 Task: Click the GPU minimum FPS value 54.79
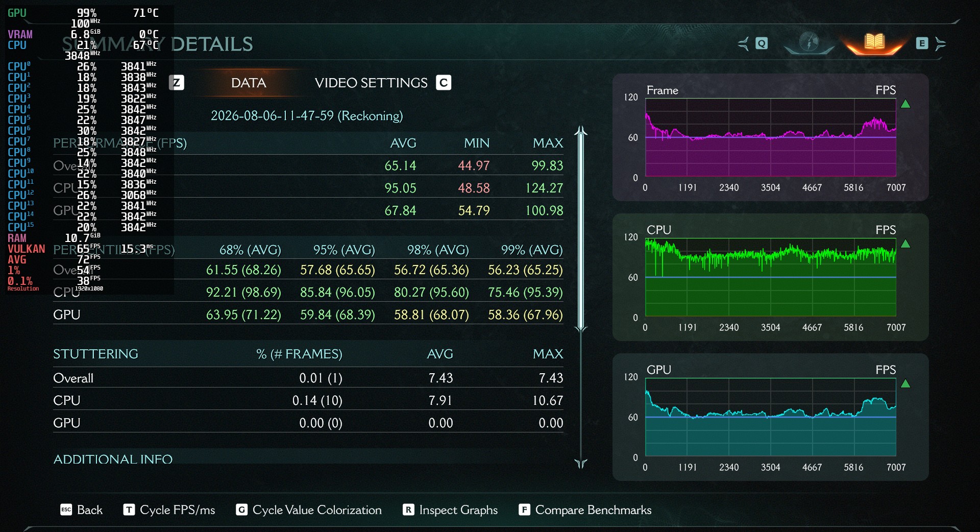[474, 210]
